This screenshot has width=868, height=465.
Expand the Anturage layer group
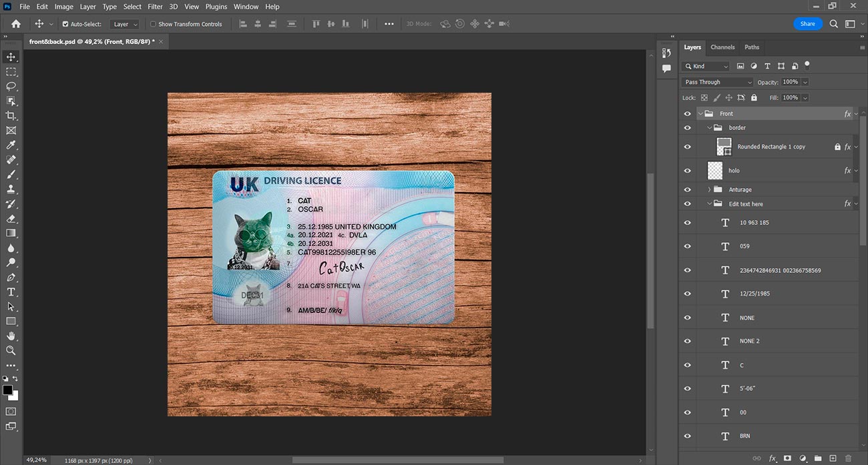tap(709, 189)
